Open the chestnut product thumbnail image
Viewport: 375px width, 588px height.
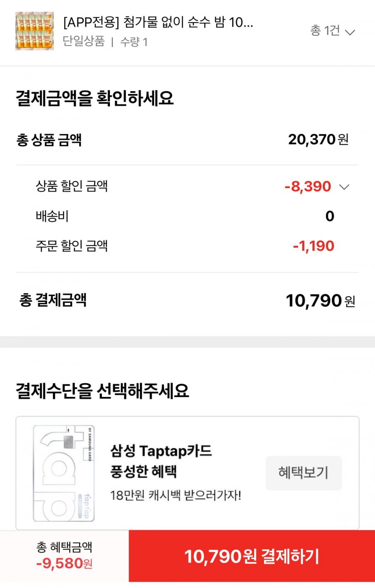[35, 31]
